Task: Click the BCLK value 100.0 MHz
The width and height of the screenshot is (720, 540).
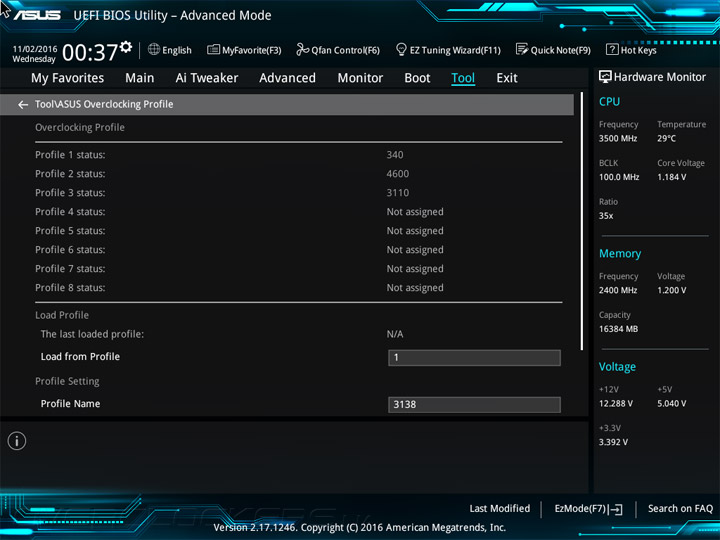Action: point(619,177)
